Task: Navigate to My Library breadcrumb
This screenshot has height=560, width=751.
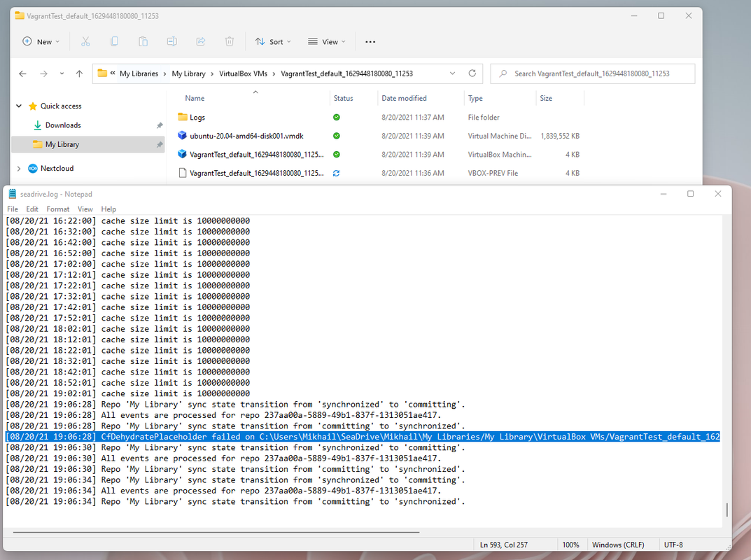Action: 189,73
